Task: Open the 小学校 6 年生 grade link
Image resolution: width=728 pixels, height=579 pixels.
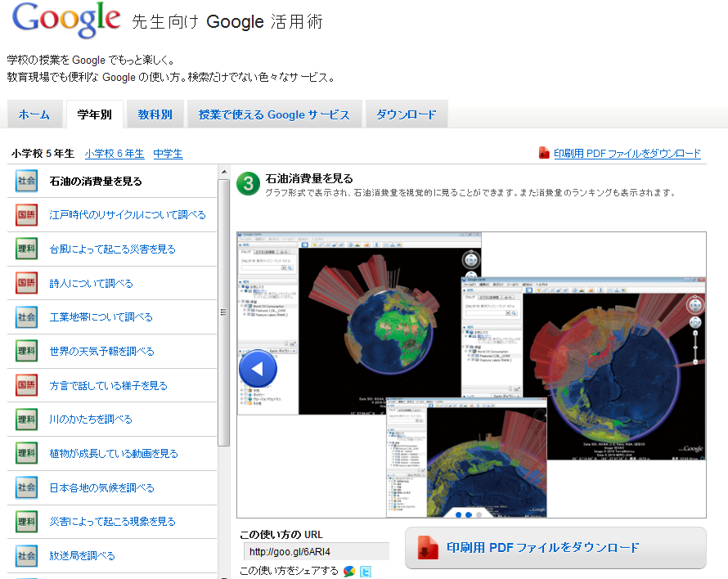Action: pyautogui.click(x=115, y=154)
